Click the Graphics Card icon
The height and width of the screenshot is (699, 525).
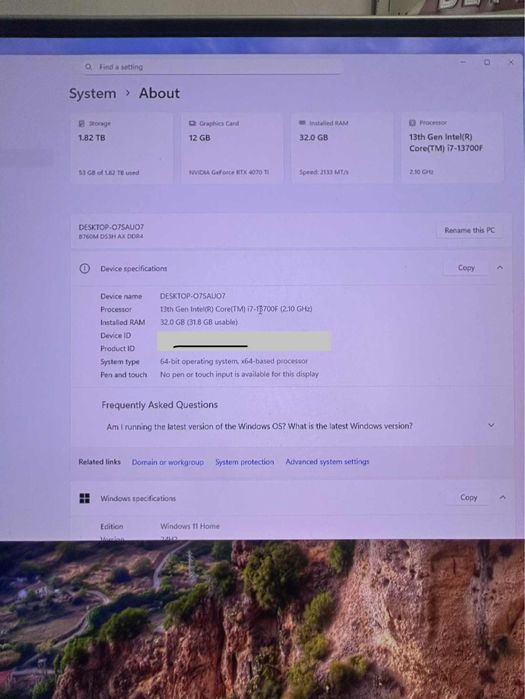point(192,123)
